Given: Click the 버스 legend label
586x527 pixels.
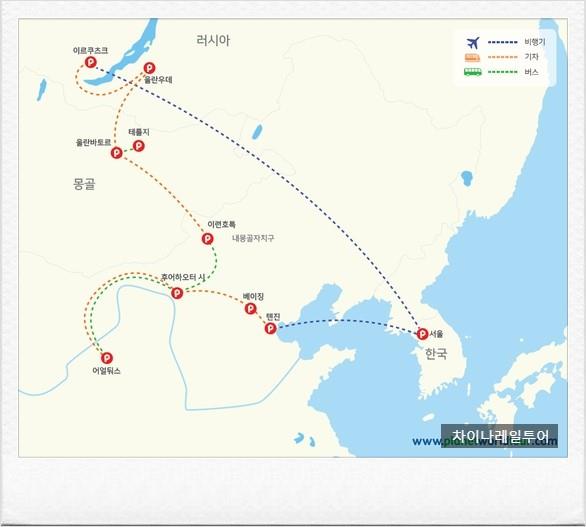Looking at the screenshot, I should tap(531, 72).
